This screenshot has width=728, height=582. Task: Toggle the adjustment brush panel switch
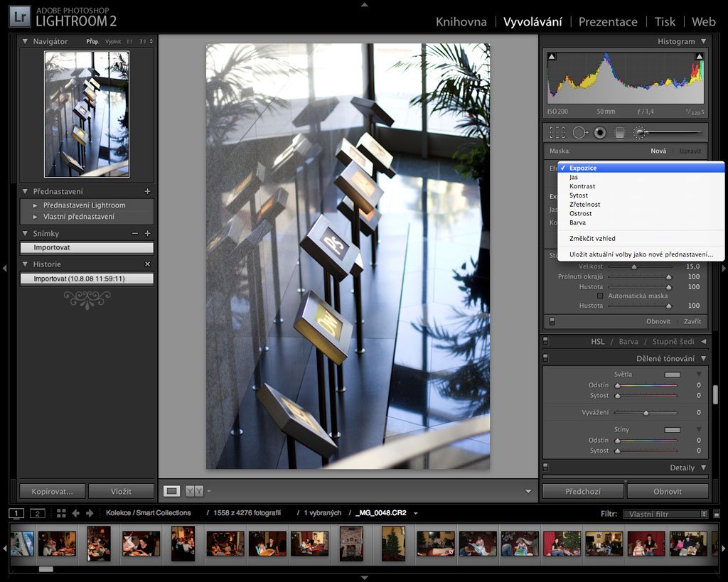pos(551,322)
